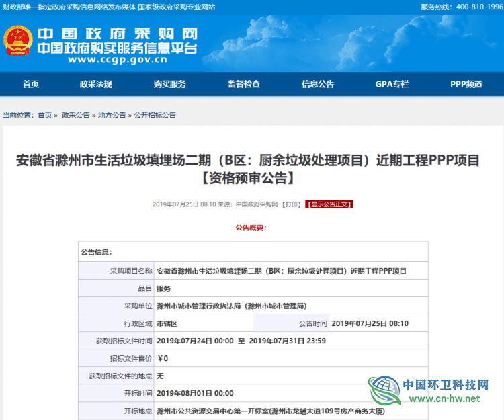Click the national emblem logo

pos(17,40)
